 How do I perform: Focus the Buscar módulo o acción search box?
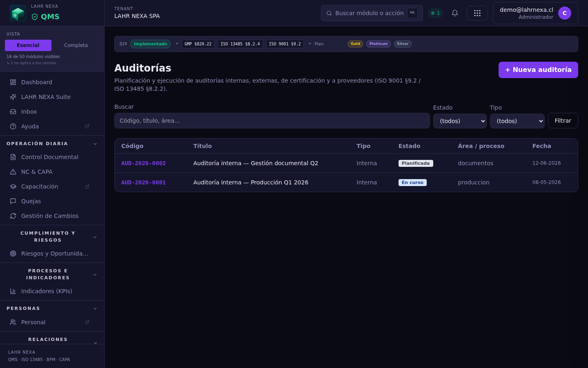click(372, 13)
